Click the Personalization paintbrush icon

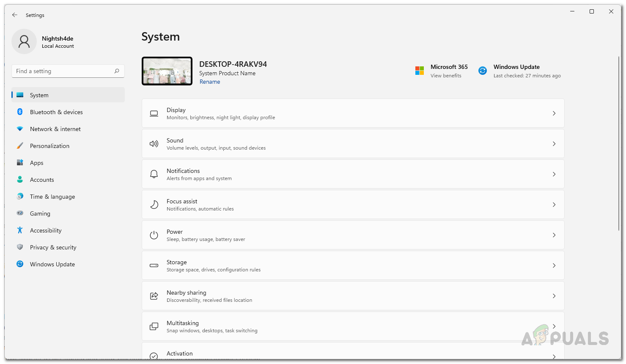pyautogui.click(x=20, y=146)
